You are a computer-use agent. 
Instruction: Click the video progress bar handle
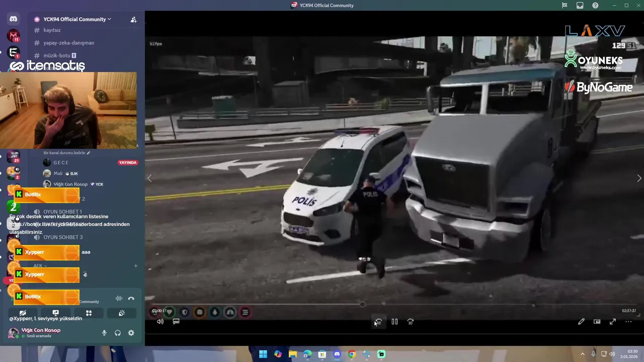click(362, 304)
